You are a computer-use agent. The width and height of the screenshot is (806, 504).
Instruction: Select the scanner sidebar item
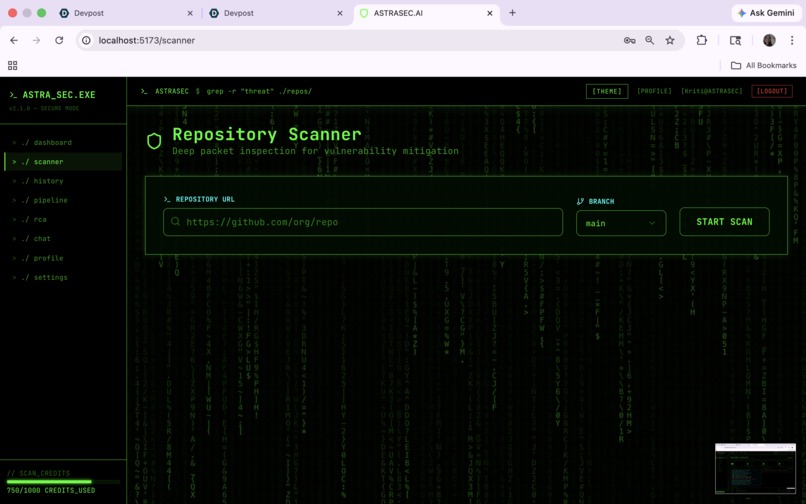tap(63, 161)
